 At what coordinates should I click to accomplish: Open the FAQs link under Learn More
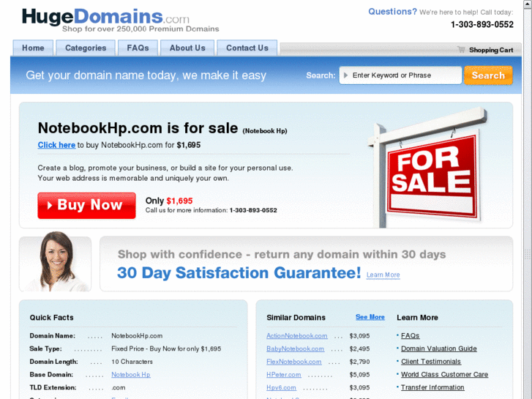411,335
